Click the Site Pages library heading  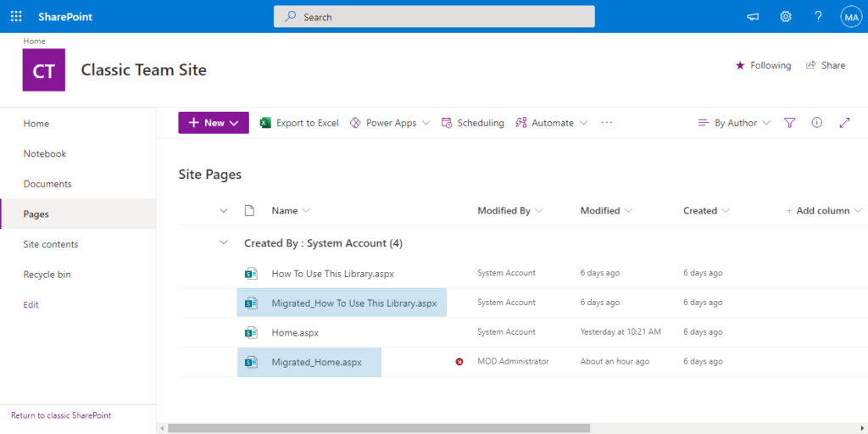click(x=210, y=175)
